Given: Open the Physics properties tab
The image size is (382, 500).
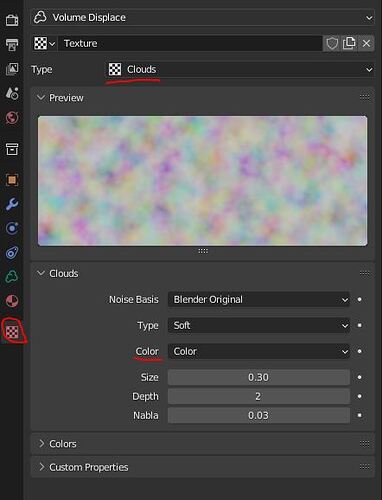Looking at the screenshot, I should [12, 228].
